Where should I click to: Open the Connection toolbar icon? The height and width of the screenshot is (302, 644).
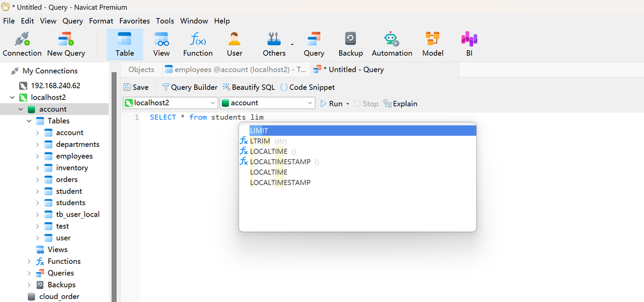22,44
